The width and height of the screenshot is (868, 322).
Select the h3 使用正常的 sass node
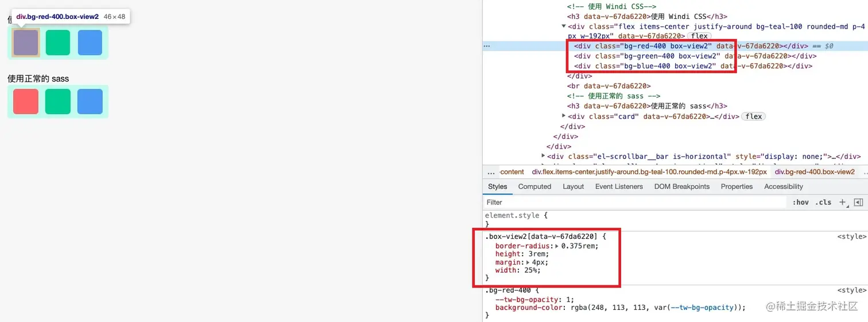click(647, 106)
